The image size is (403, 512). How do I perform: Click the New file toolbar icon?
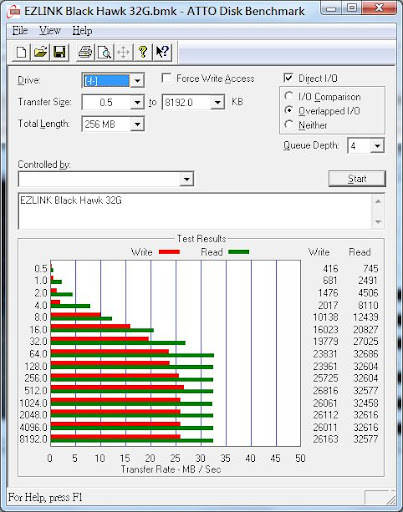21,52
